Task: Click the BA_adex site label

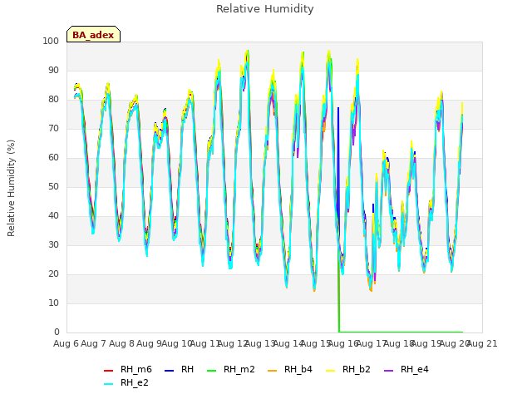Action: (x=93, y=35)
